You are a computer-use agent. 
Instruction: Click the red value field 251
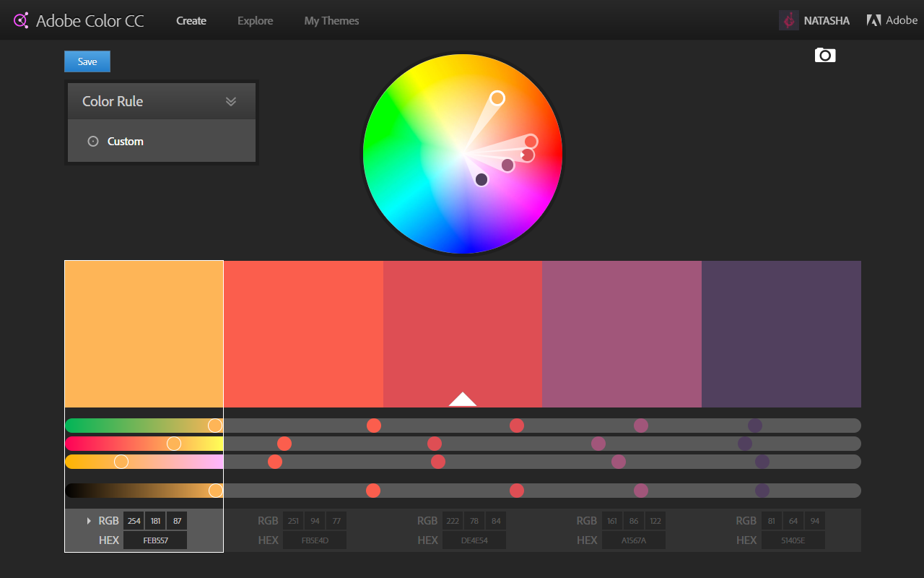tap(293, 521)
